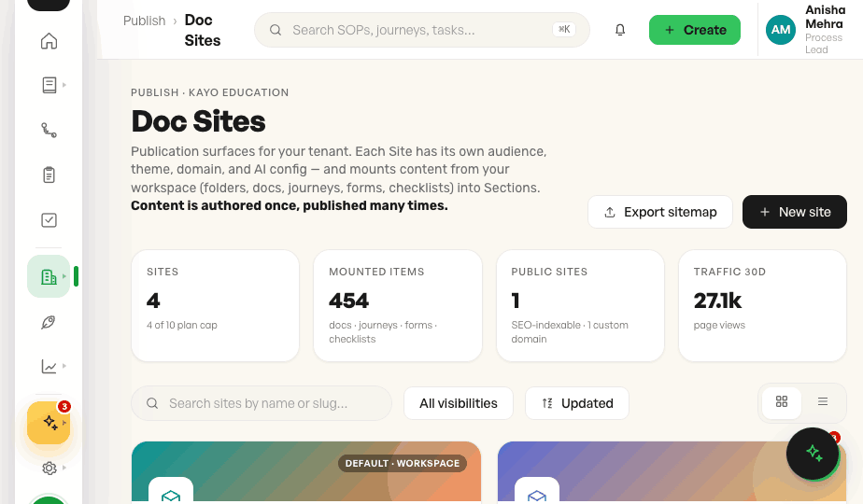Open the teal Default Workspace site card

pos(306,472)
